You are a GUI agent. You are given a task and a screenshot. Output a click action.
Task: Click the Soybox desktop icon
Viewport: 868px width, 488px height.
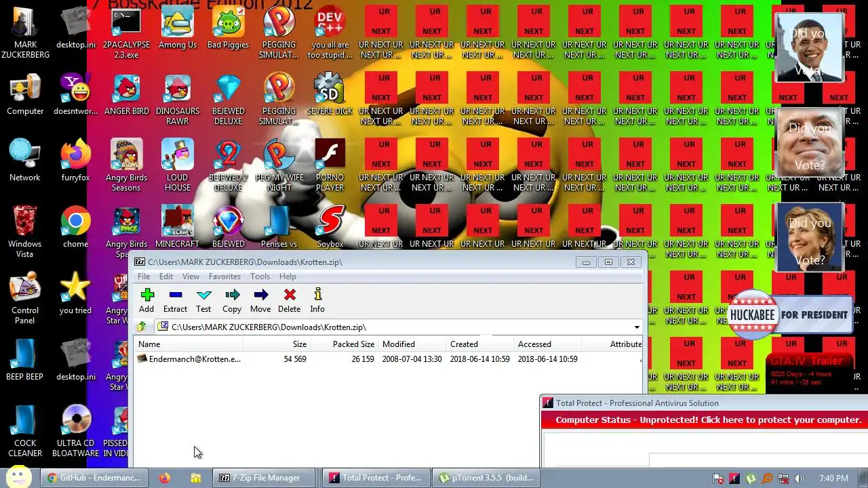pyautogui.click(x=330, y=227)
